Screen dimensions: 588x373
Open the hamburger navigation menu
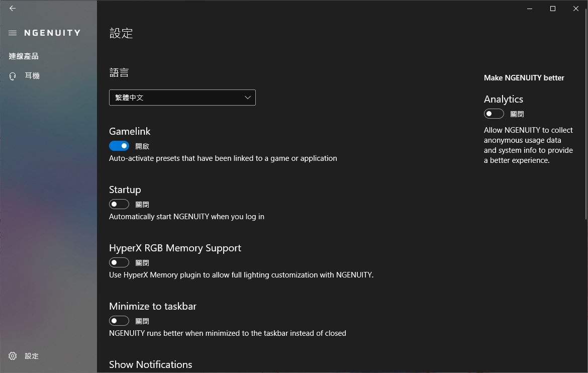pos(13,33)
